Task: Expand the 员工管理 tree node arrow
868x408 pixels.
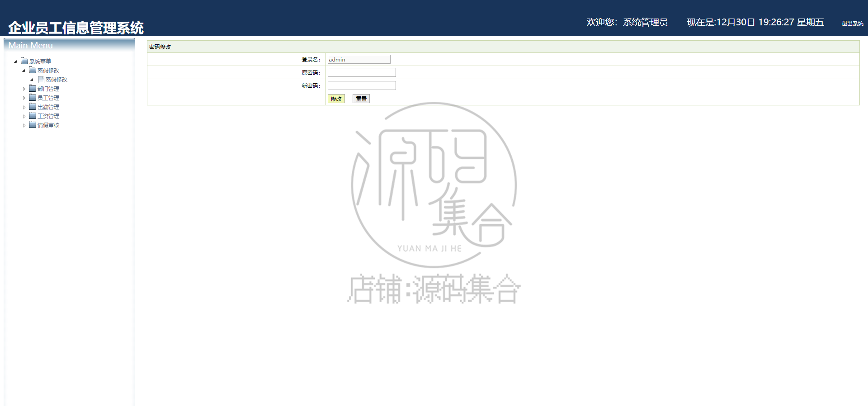Action: point(24,98)
